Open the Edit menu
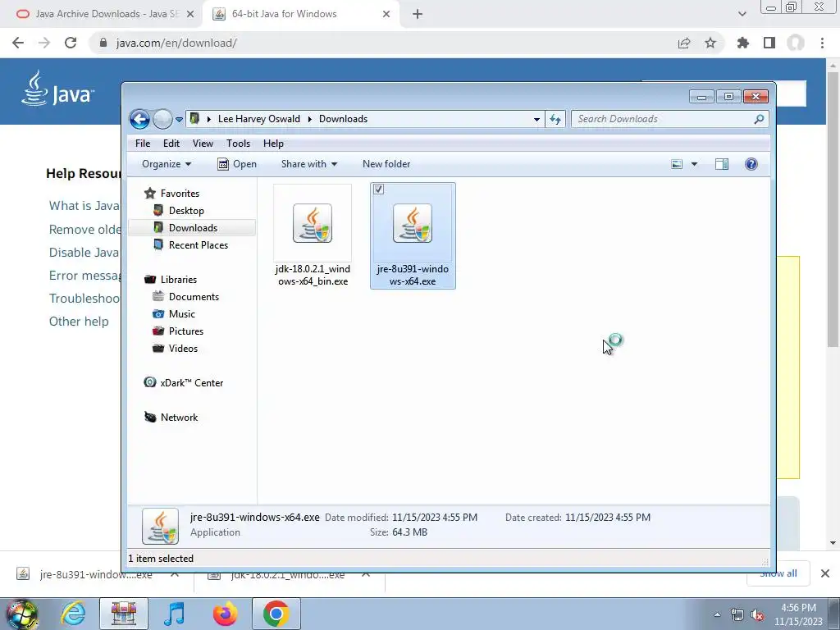 (x=171, y=144)
